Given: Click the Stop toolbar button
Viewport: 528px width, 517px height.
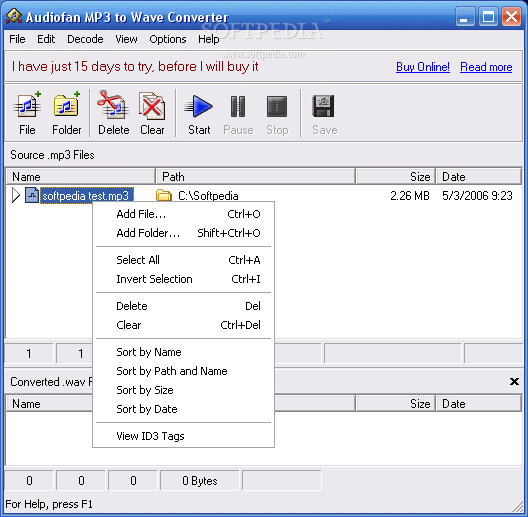Looking at the screenshot, I should click(277, 115).
